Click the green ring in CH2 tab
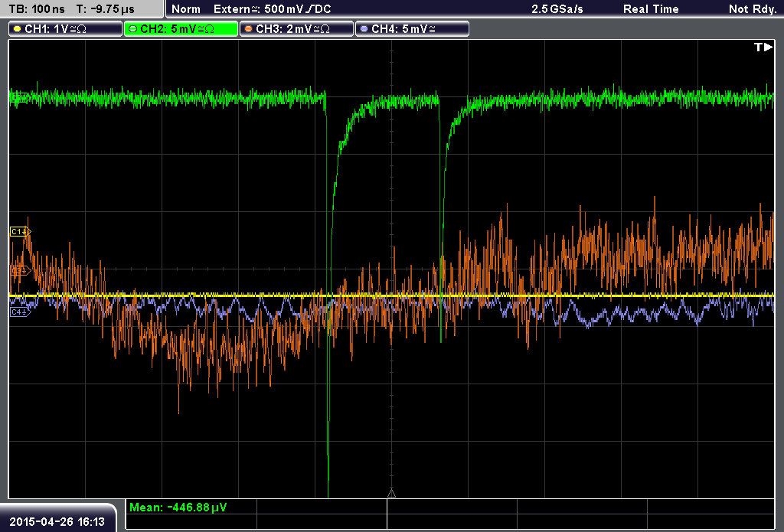The image size is (784, 532). click(133, 29)
